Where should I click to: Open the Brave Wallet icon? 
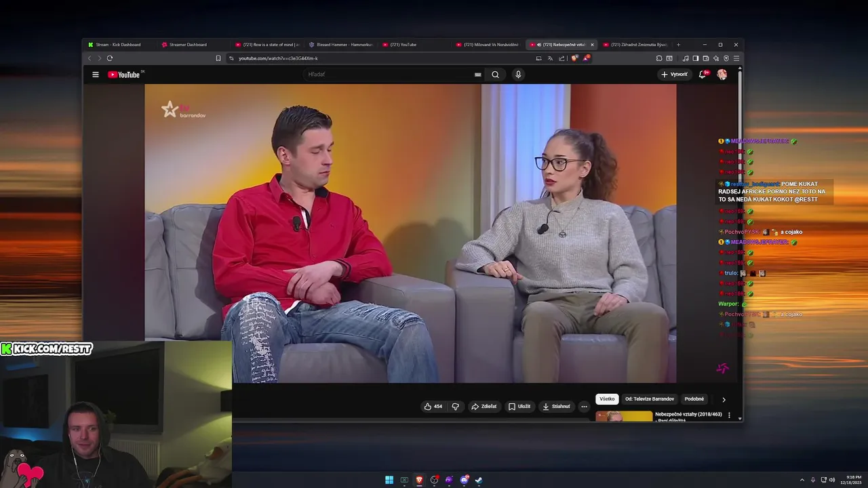[706, 58]
